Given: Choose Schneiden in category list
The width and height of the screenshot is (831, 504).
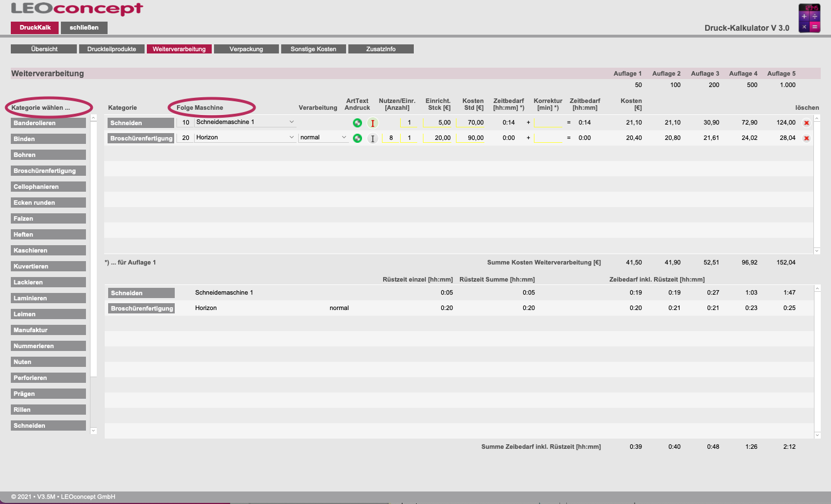Looking at the screenshot, I should coord(48,425).
